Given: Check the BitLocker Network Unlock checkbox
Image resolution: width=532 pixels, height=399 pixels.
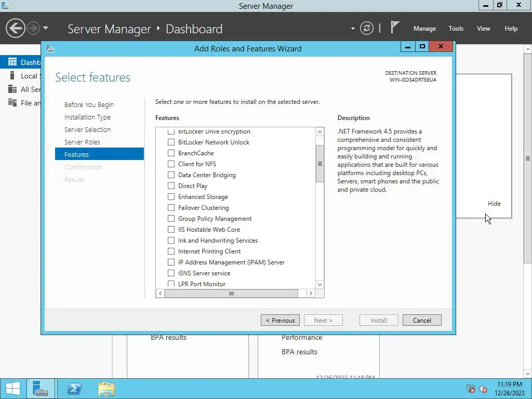Looking at the screenshot, I should click(x=171, y=142).
